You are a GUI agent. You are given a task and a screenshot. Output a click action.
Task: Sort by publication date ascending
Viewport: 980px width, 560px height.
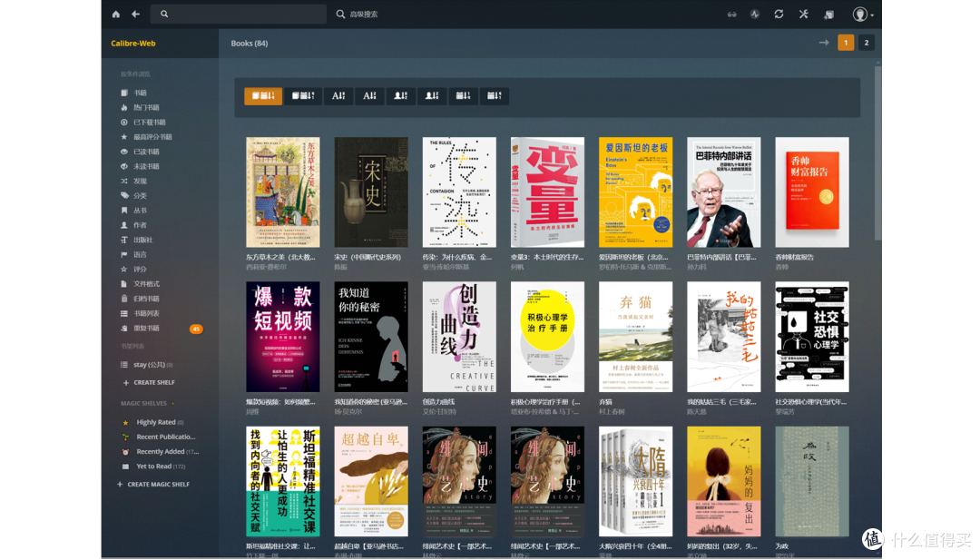coord(463,95)
